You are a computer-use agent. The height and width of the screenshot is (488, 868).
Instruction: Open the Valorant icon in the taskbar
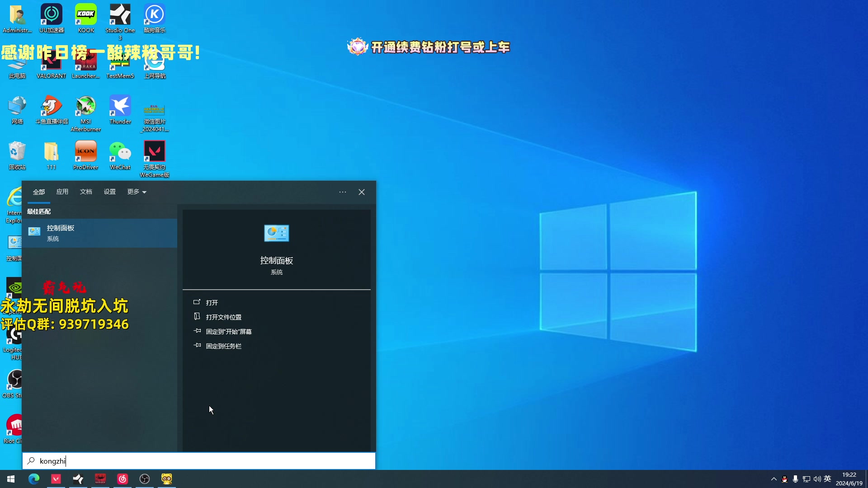(56, 479)
